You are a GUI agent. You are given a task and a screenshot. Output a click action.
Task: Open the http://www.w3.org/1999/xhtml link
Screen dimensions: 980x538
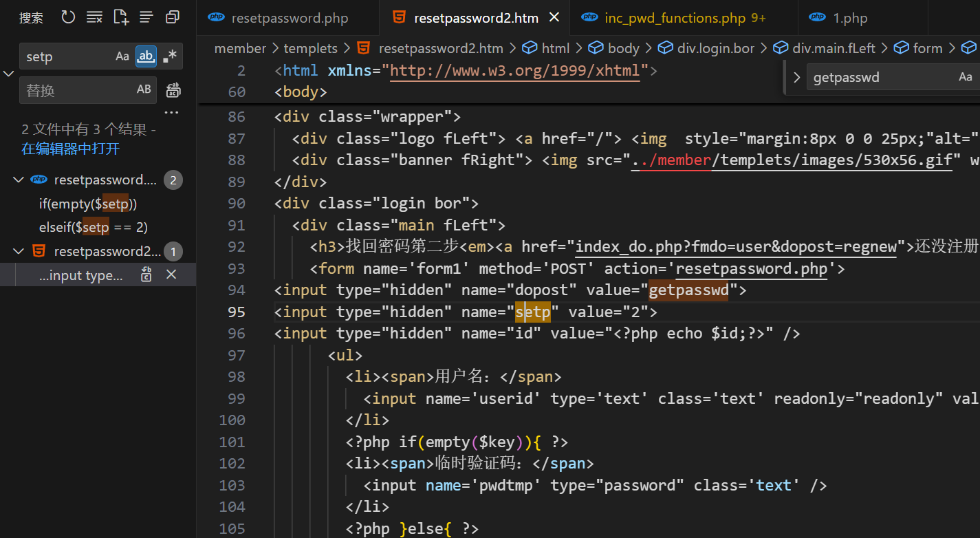pos(515,70)
